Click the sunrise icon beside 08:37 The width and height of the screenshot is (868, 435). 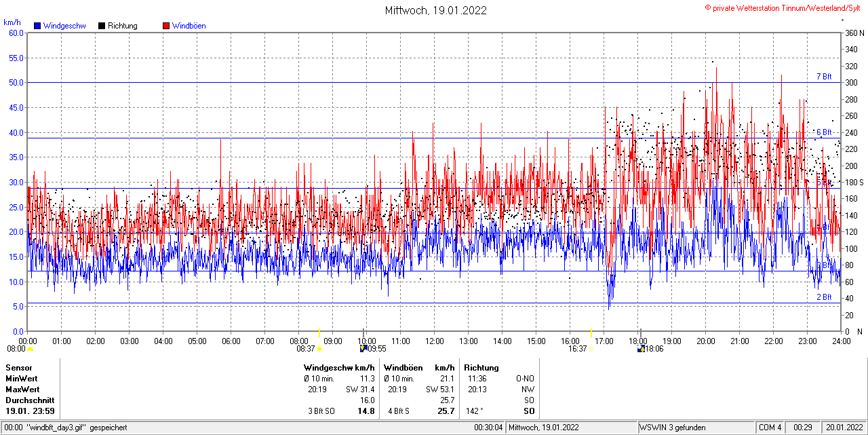click(319, 349)
